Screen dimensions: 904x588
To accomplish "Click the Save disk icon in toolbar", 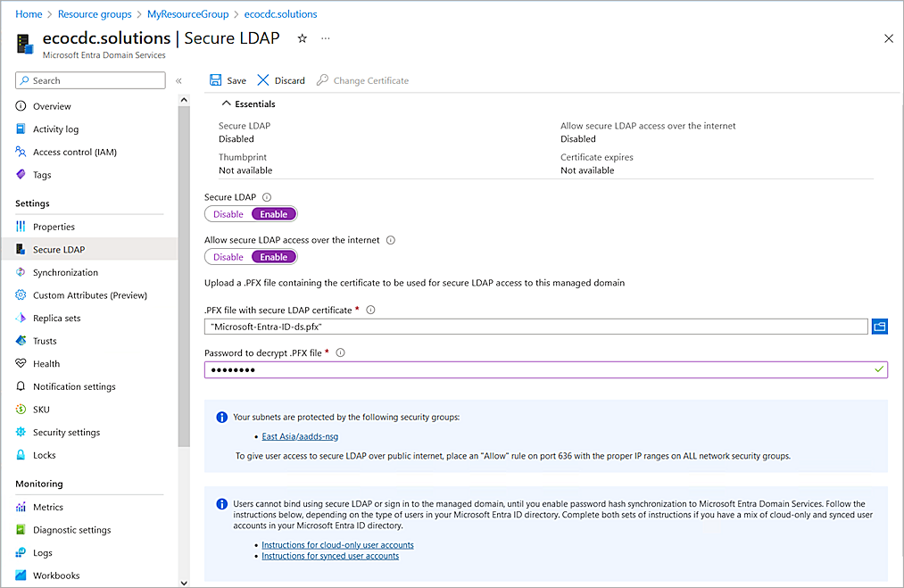I will point(216,80).
